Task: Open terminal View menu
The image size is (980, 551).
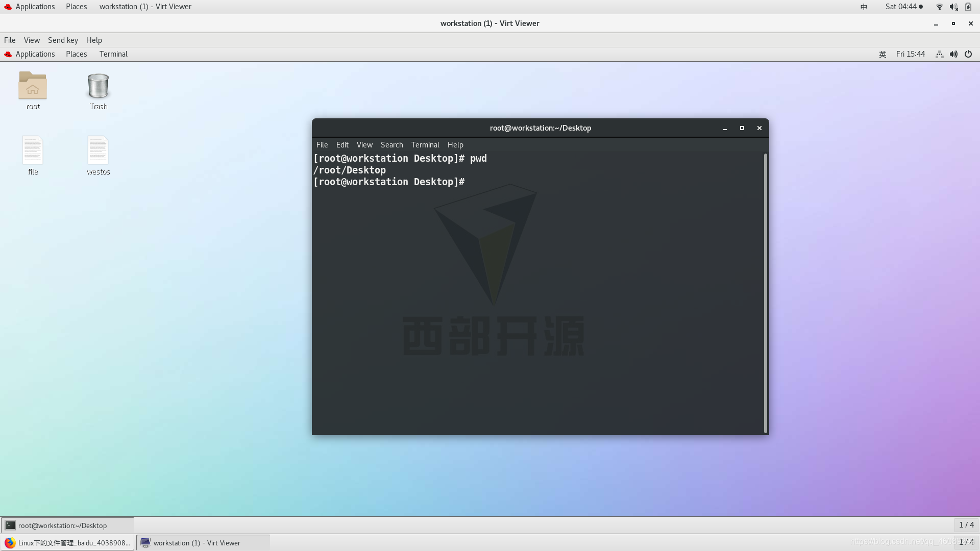Action: pos(364,145)
